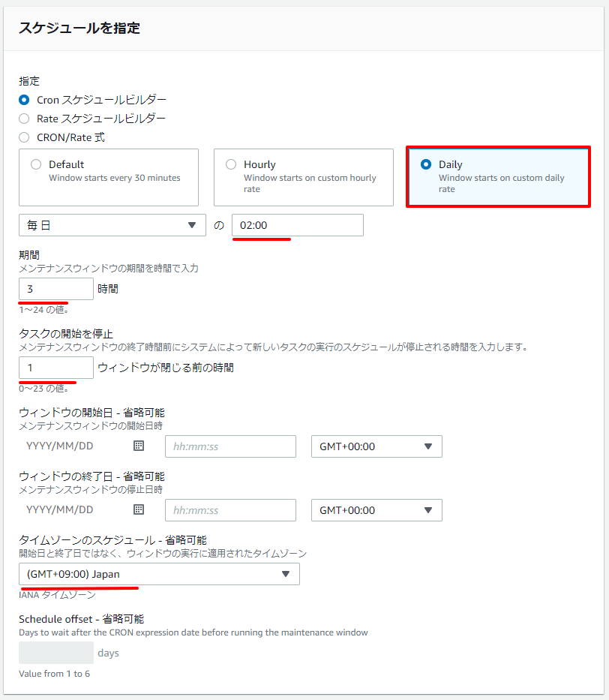Select the Cron スケジュールビルダー radio button
The image size is (609, 700).
(24, 100)
